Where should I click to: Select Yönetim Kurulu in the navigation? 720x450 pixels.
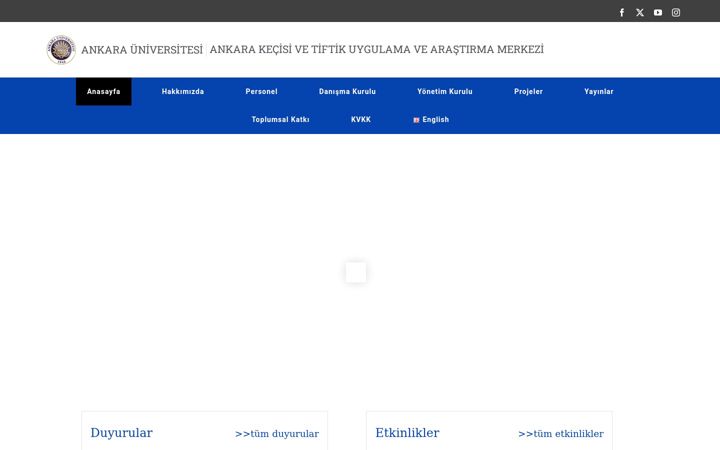(x=445, y=91)
